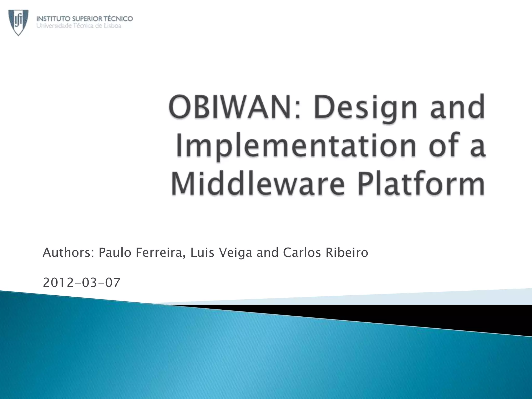Click the author name 'Carlos Ribeiro'
Screen dimensions: 532x399
click(x=325, y=252)
